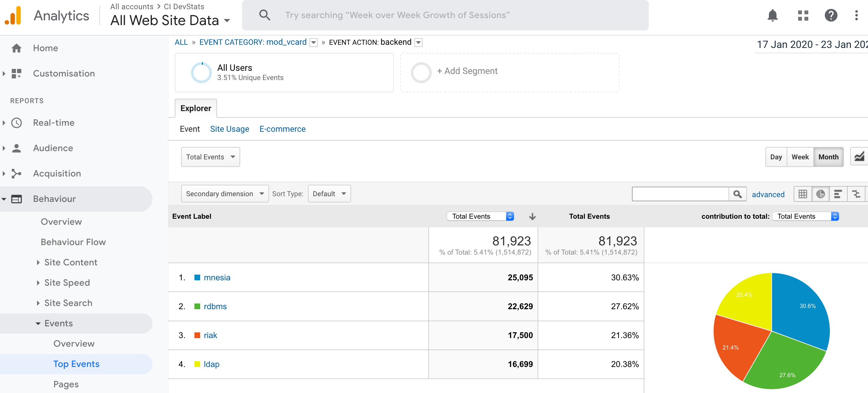Open the E-commerce tab
This screenshot has height=393, width=868.
coord(282,129)
